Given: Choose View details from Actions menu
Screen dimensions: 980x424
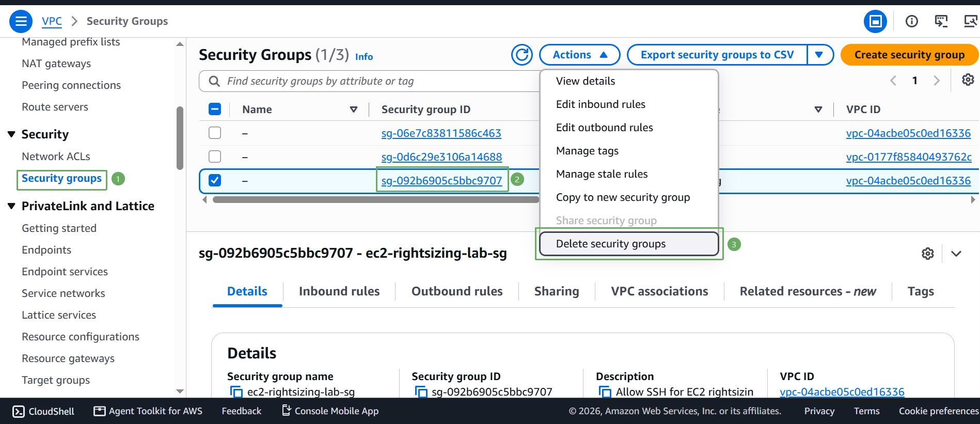Looking at the screenshot, I should pos(629,81).
